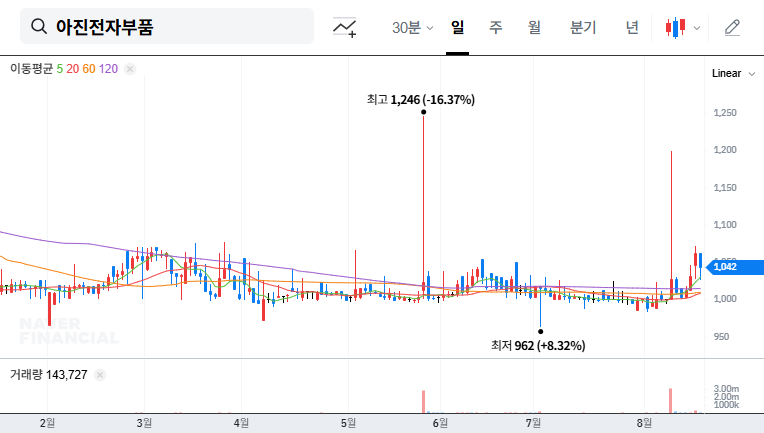Close the volume indicator panel
The image size is (764, 433).
100,375
